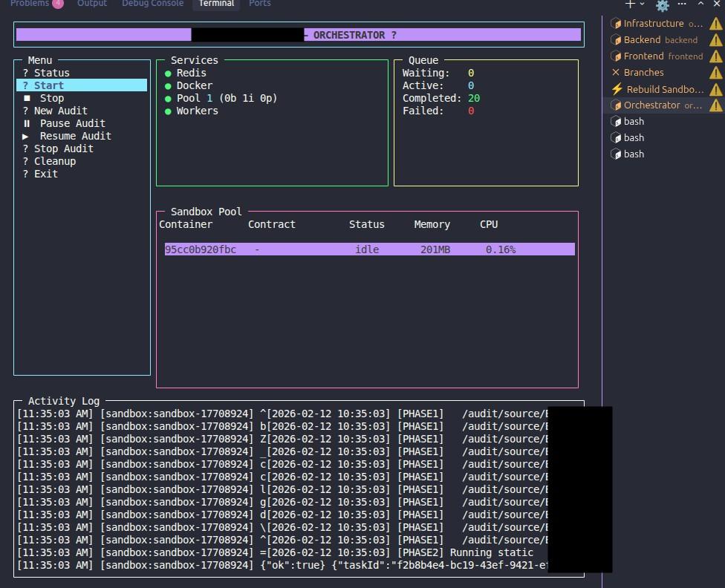Click the Frontend warning triangle icon

[x=716, y=56]
